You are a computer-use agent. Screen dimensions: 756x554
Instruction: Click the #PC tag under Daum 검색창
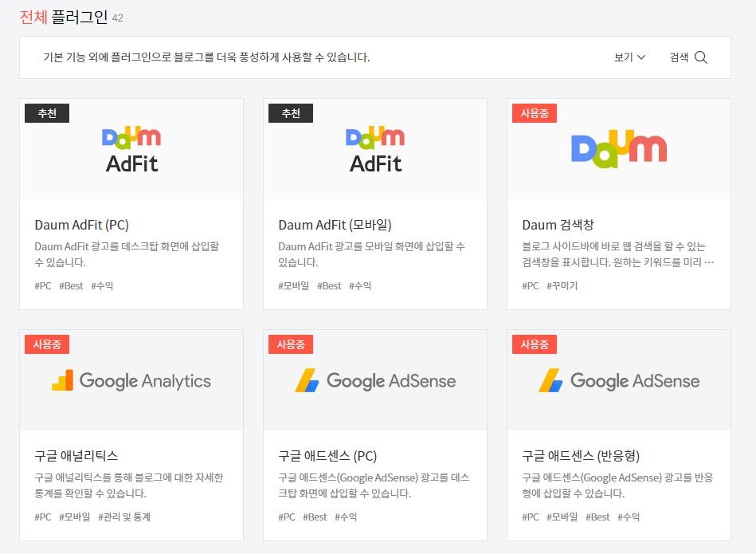point(531,285)
